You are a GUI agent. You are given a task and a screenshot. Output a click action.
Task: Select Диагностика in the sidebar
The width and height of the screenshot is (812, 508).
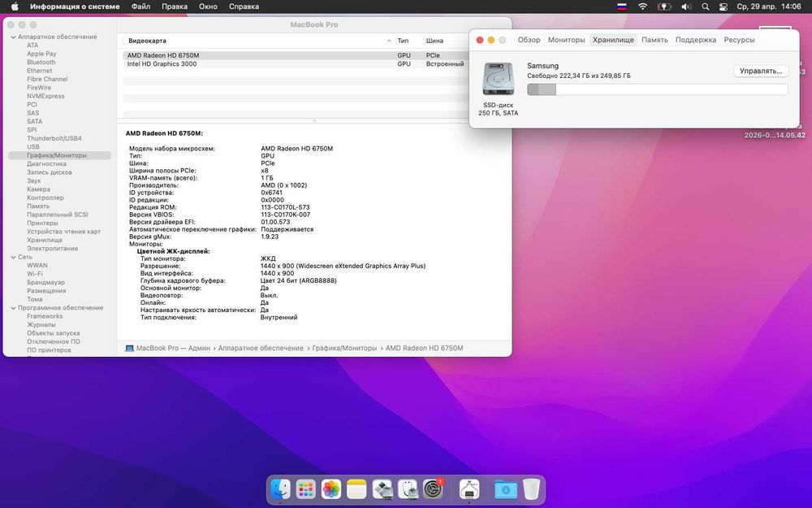46,164
